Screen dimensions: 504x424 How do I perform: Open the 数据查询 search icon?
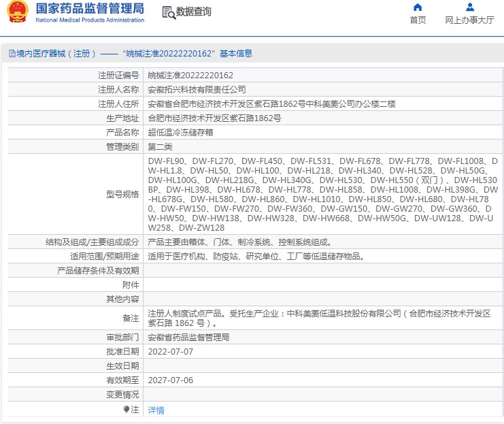point(169,12)
